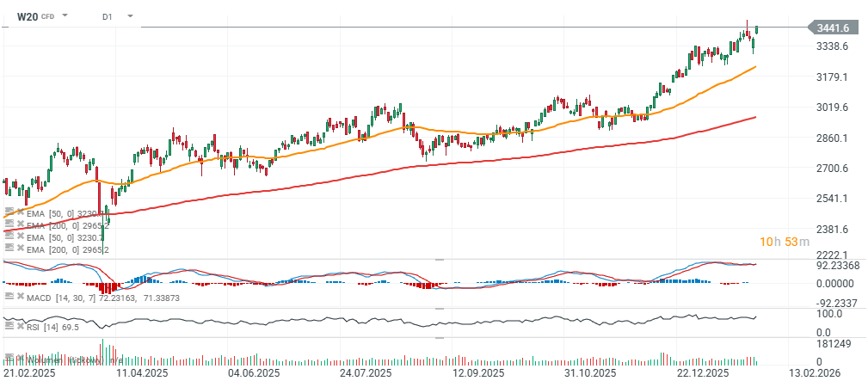Remove the Wolumen volume indicator

click(19, 357)
